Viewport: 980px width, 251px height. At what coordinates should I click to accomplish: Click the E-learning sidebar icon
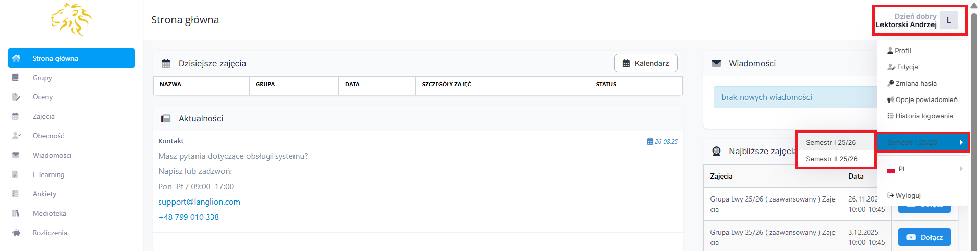16,174
